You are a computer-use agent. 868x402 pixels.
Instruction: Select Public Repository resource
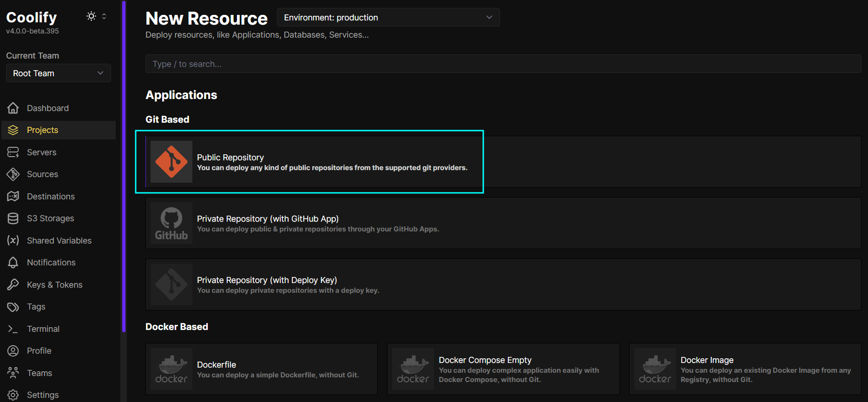click(503, 162)
